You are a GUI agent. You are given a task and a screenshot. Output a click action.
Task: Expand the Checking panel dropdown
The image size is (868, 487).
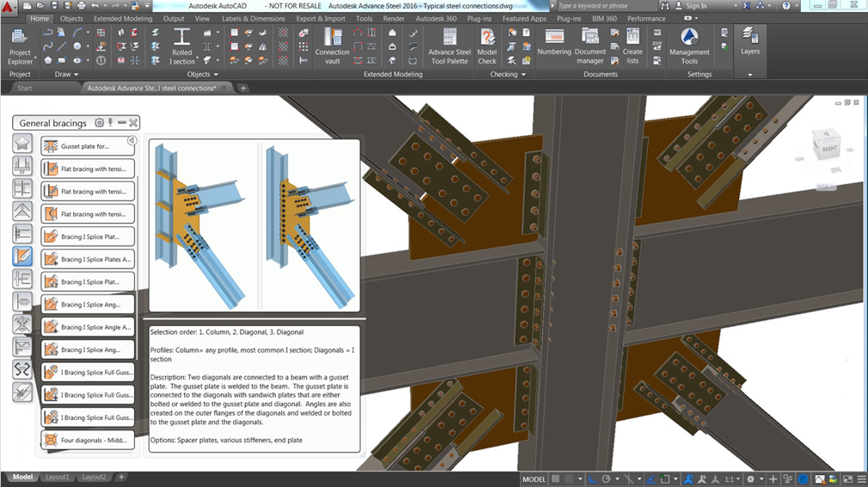pyautogui.click(x=508, y=75)
